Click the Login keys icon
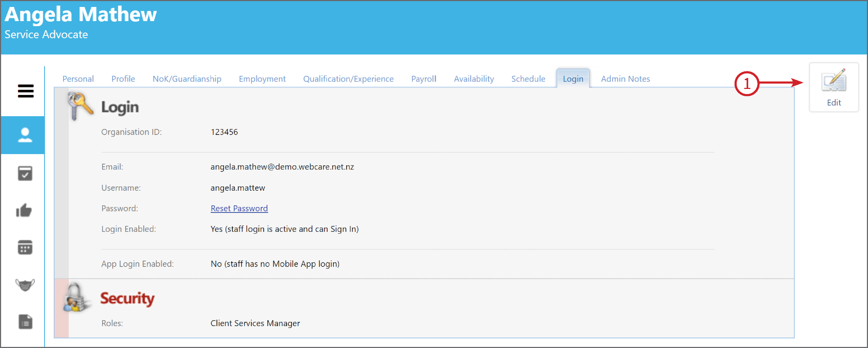The height and width of the screenshot is (348, 868). (x=80, y=106)
